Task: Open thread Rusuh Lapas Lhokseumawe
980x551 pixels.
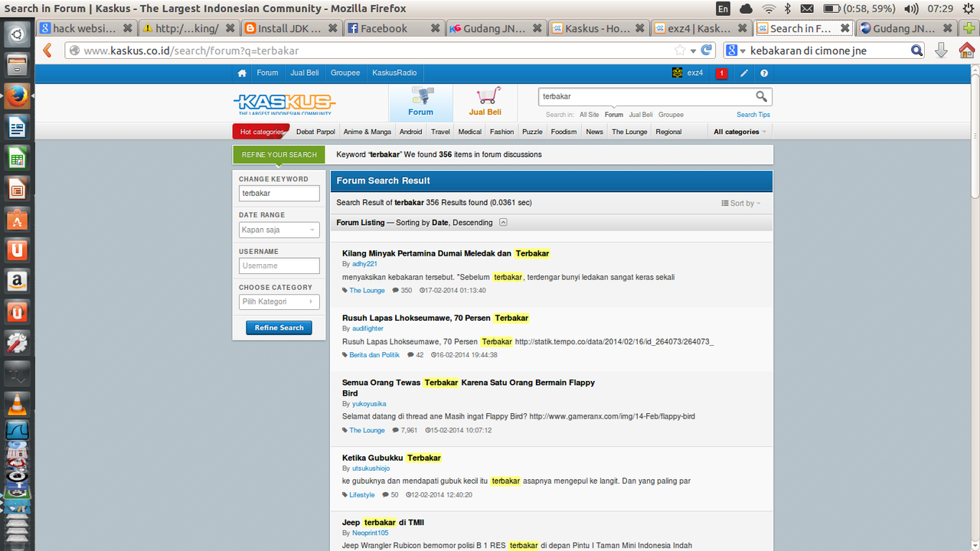Action: click(x=436, y=318)
